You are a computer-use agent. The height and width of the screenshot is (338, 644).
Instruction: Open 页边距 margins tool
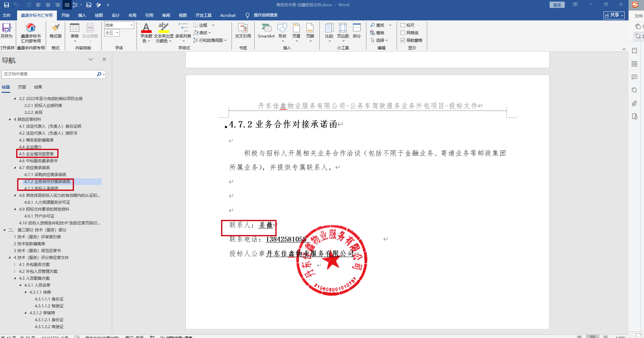point(343,33)
